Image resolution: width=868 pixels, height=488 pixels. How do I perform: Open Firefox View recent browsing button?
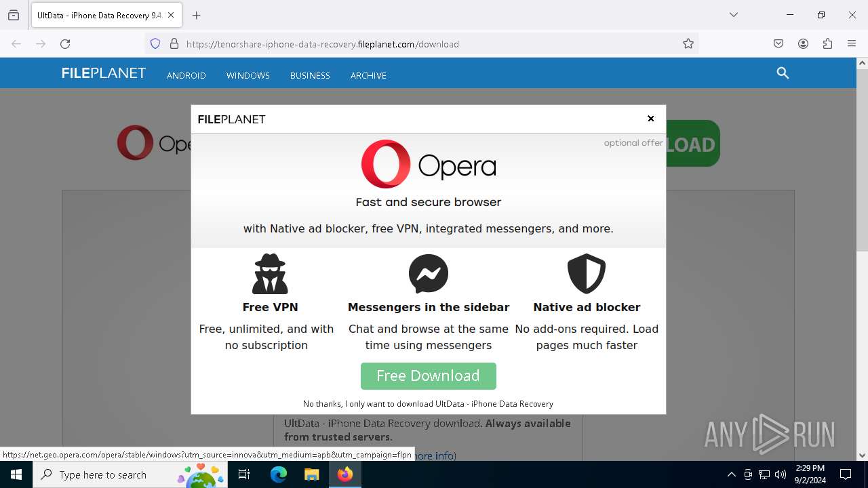[x=14, y=15]
